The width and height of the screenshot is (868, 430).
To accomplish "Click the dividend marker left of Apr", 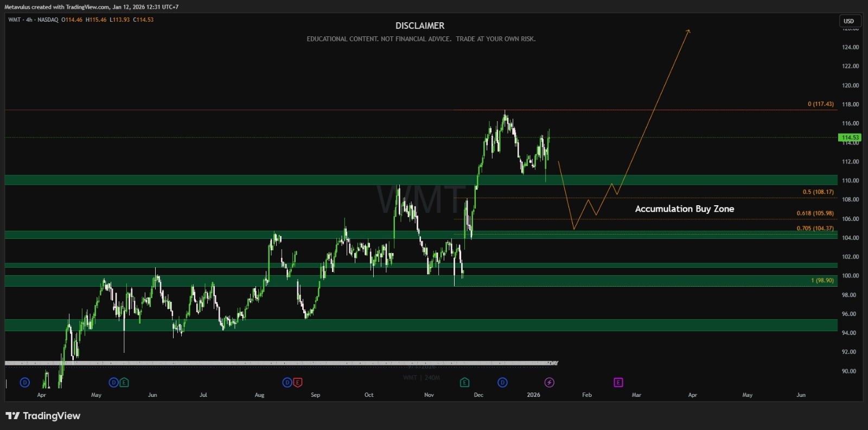I will point(24,383).
